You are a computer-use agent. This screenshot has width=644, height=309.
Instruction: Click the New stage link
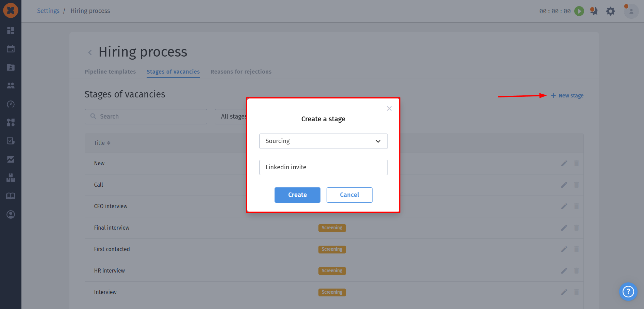(567, 96)
